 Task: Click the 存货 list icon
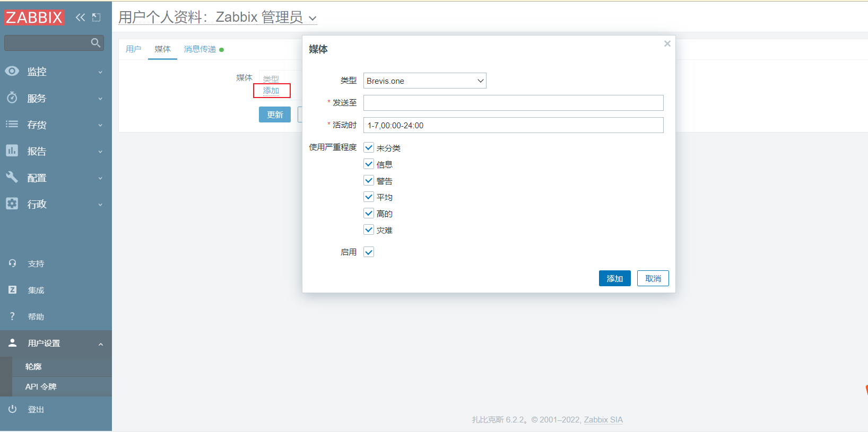(12, 124)
